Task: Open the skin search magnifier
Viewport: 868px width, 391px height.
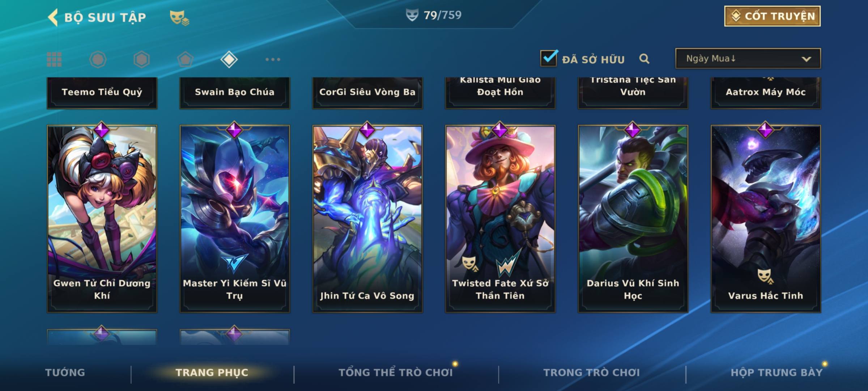Action: coord(644,59)
